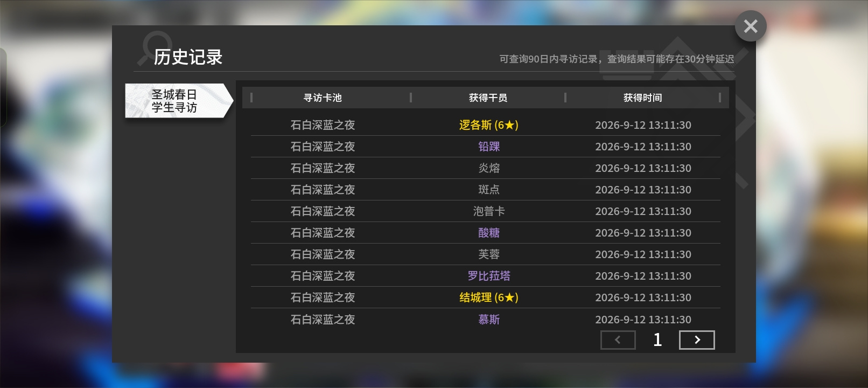Screen dimensions: 868x388
Task: Select the 圣城春日 学生寻访 tab
Action: click(x=179, y=101)
